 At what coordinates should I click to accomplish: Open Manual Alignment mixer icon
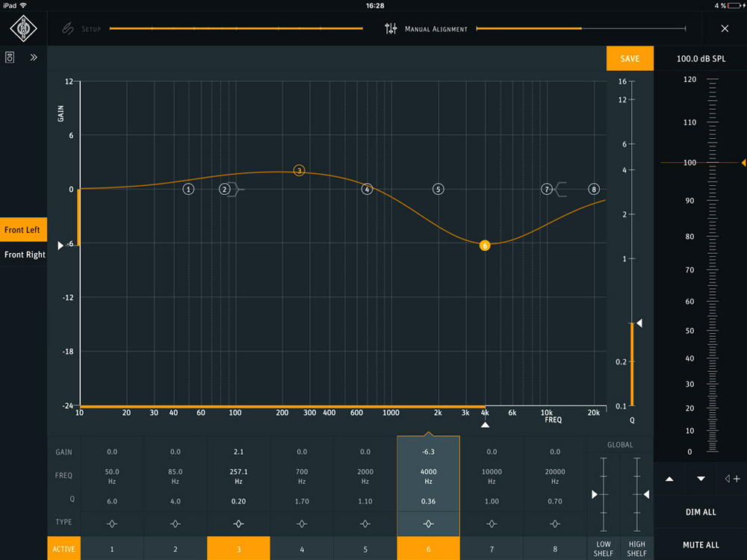pyautogui.click(x=391, y=29)
